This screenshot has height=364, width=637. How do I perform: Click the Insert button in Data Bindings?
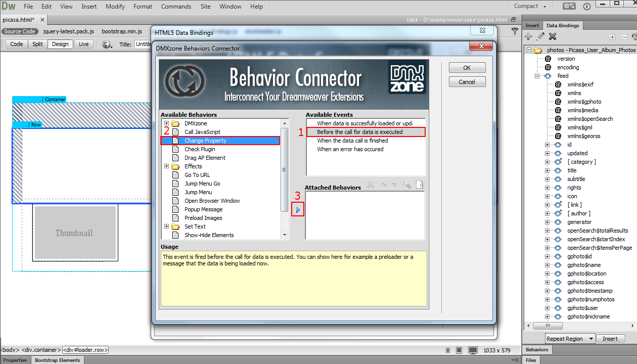pos(610,339)
